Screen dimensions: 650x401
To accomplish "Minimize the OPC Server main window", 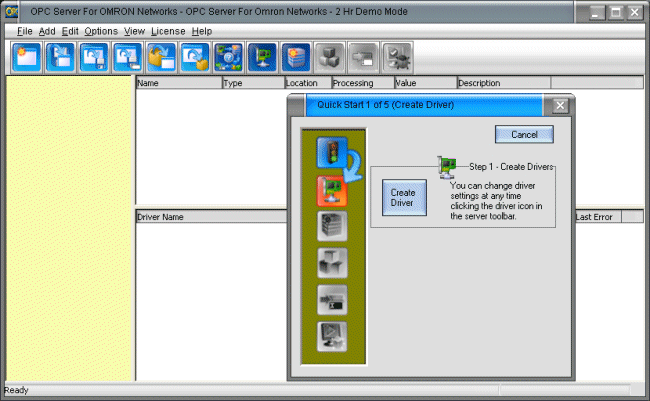I will 597,12.
